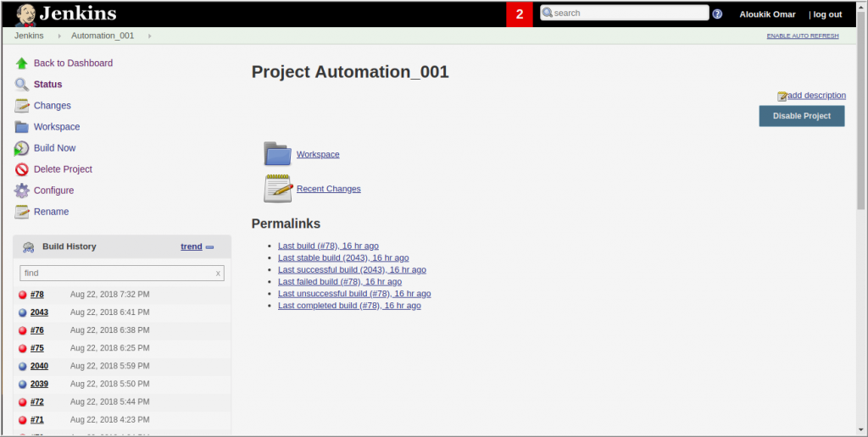This screenshot has height=437, width=868.
Task: Start a build with Build Now
Action: pyautogui.click(x=55, y=148)
